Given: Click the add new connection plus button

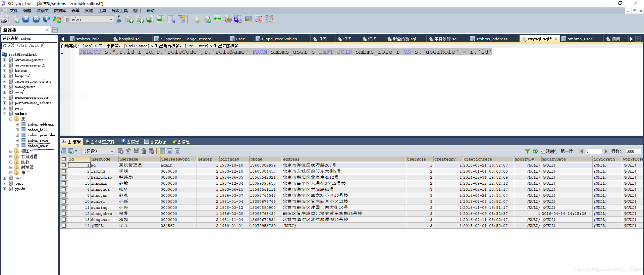Looking at the screenshot, I should (x=55, y=30).
